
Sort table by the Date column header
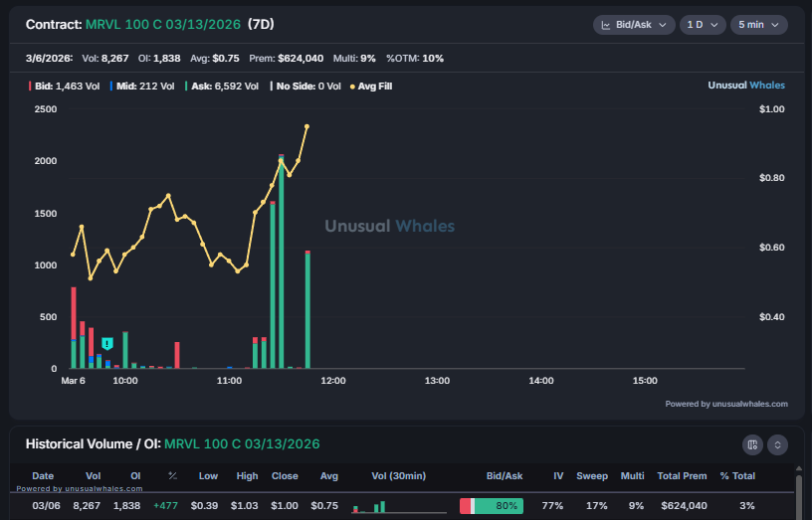tap(43, 476)
